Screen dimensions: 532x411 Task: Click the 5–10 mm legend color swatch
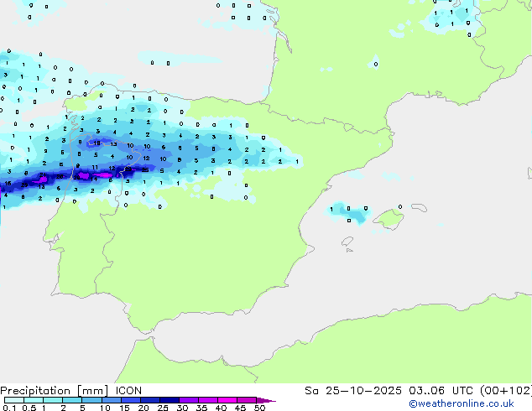[x=91, y=400]
